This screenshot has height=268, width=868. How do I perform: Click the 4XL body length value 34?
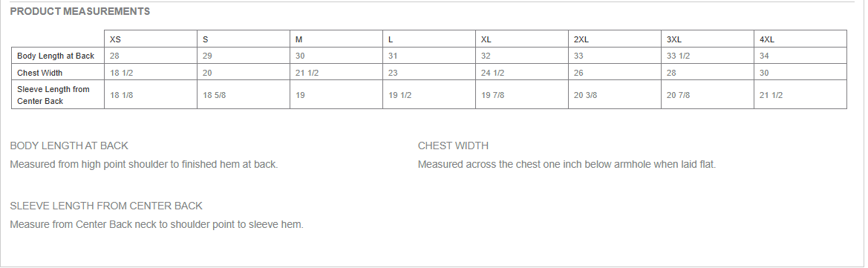(x=764, y=56)
